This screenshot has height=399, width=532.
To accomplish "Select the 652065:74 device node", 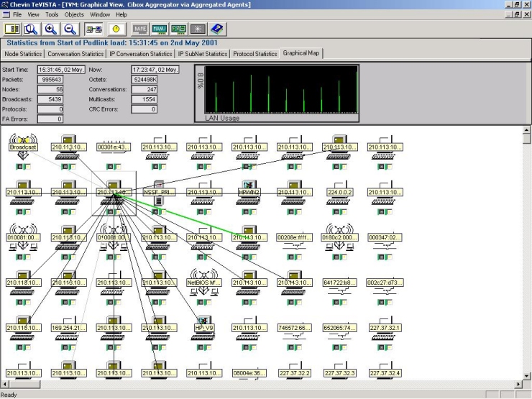I will pyautogui.click(x=339, y=328).
